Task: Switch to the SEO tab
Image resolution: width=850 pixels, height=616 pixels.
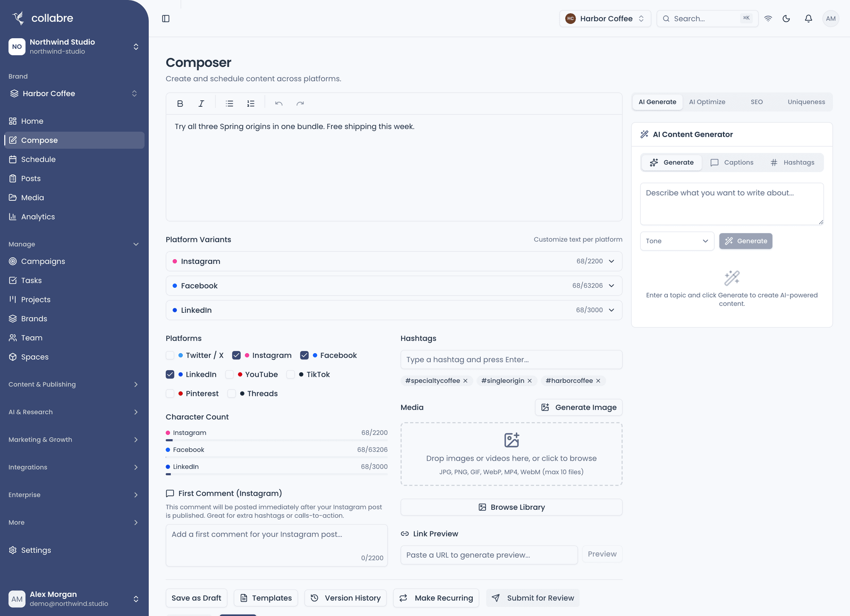Action: [x=756, y=102]
